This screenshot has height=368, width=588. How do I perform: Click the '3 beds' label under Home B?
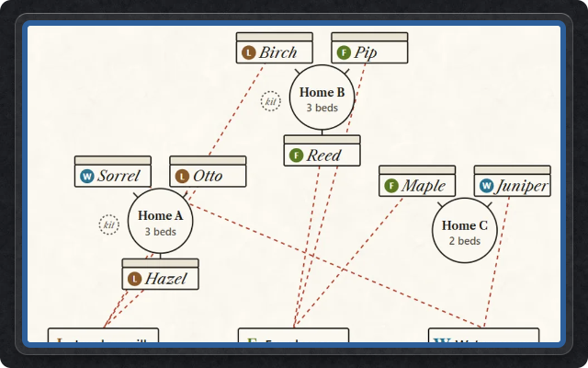pyautogui.click(x=322, y=108)
